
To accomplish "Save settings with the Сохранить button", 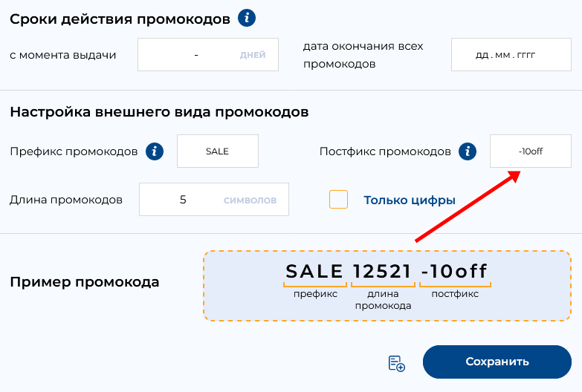I will coord(497,362).
